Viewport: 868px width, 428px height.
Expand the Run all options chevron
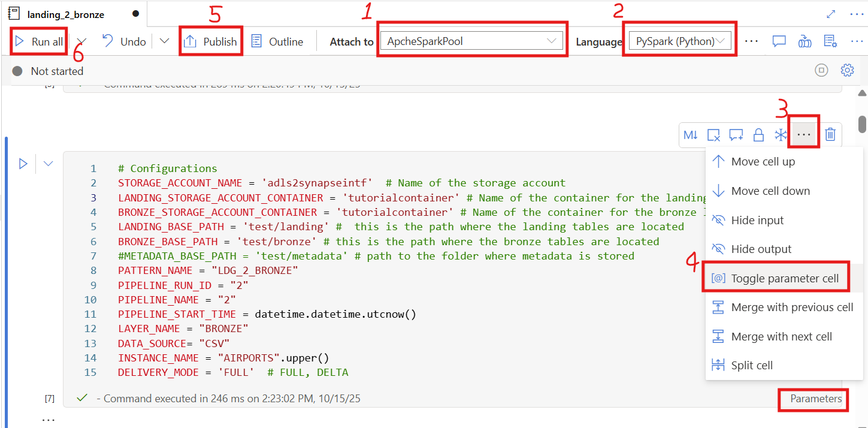(x=82, y=41)
